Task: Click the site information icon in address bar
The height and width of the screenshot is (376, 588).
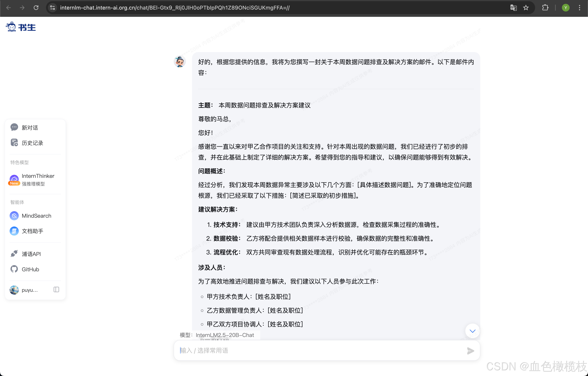Action: pyautogui.click(x=52, y=8)
